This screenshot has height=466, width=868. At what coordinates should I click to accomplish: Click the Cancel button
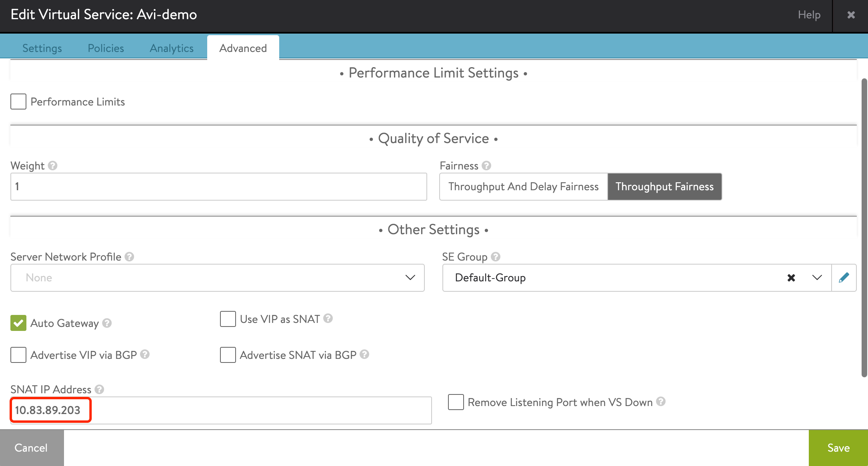31,448
